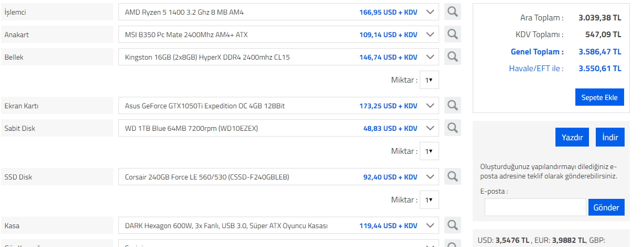Click the E-posta input field
Viewport: 644px width, 247px height.
click(535, 207)
